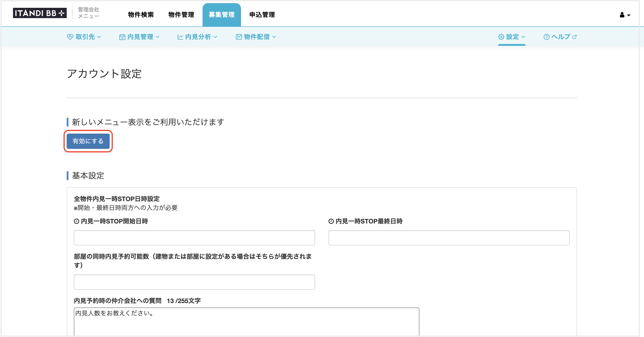Click the chart icon beside 内見分析
This screenshot has width=644, height=337.
coord(180,37)
